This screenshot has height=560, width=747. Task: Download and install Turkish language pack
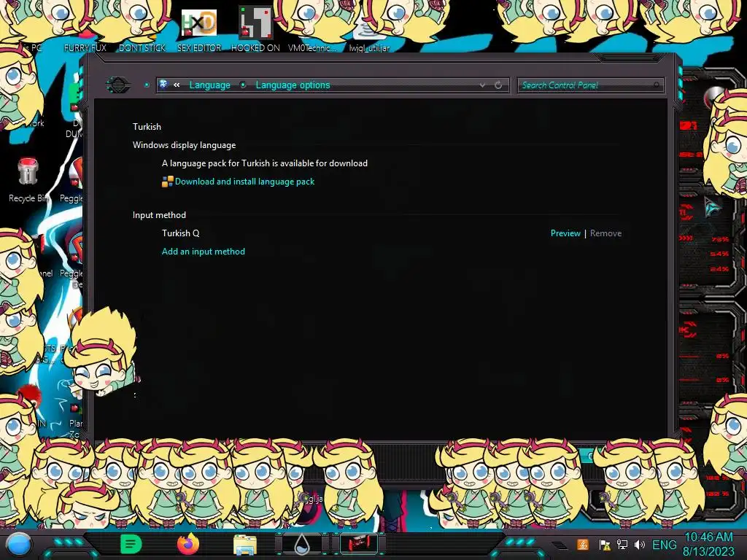pos(244,182)
